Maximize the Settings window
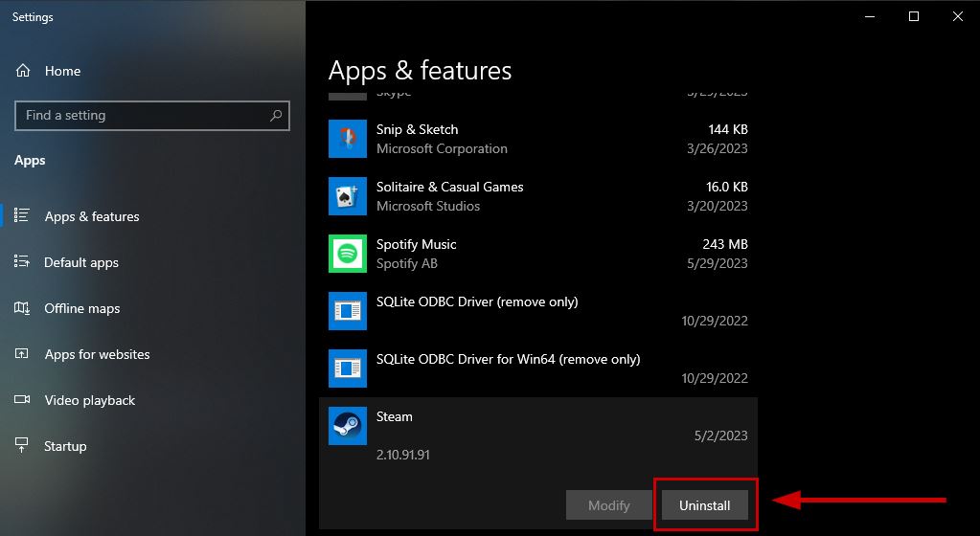 click(914, 17)
